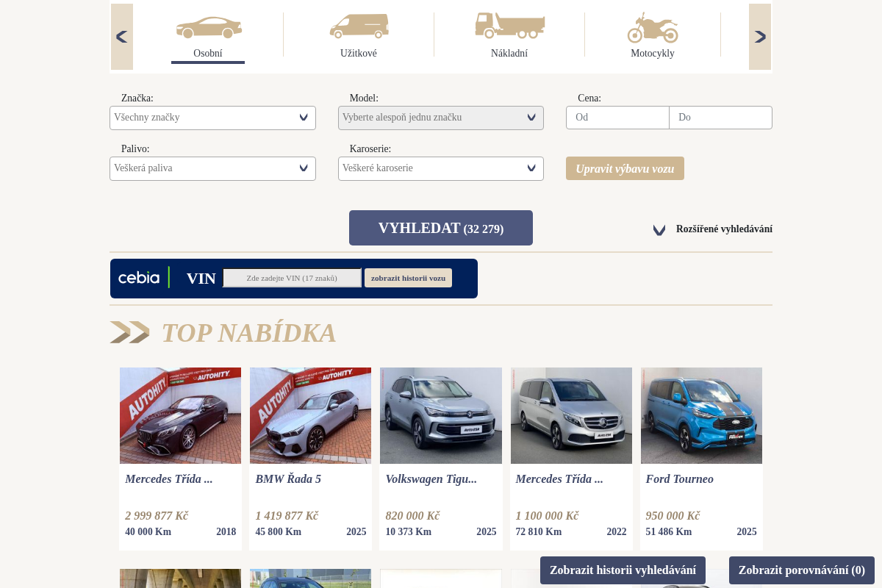Click the Ford Tourneo title link
This screenshot has height=588, width=882.
coord(680,479)
